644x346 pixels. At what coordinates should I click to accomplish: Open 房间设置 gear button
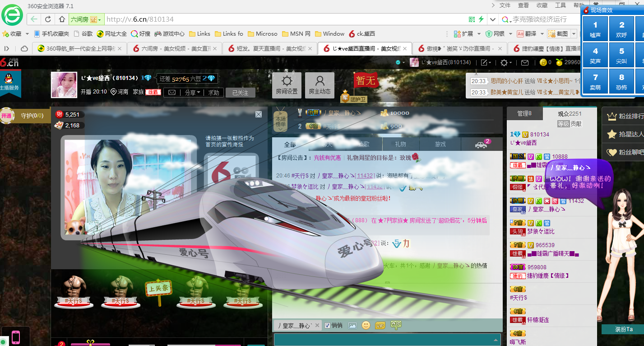pos(287,85)
